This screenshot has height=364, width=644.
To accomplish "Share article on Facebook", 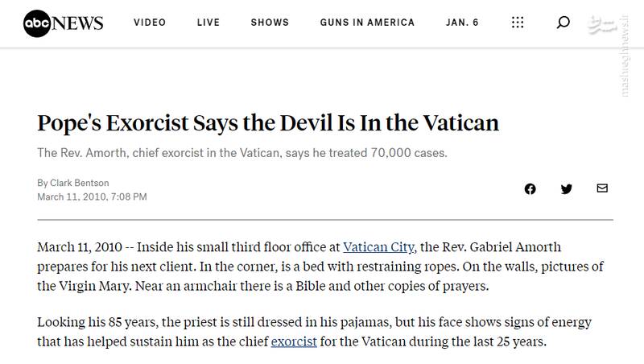I will click(530, 189).
